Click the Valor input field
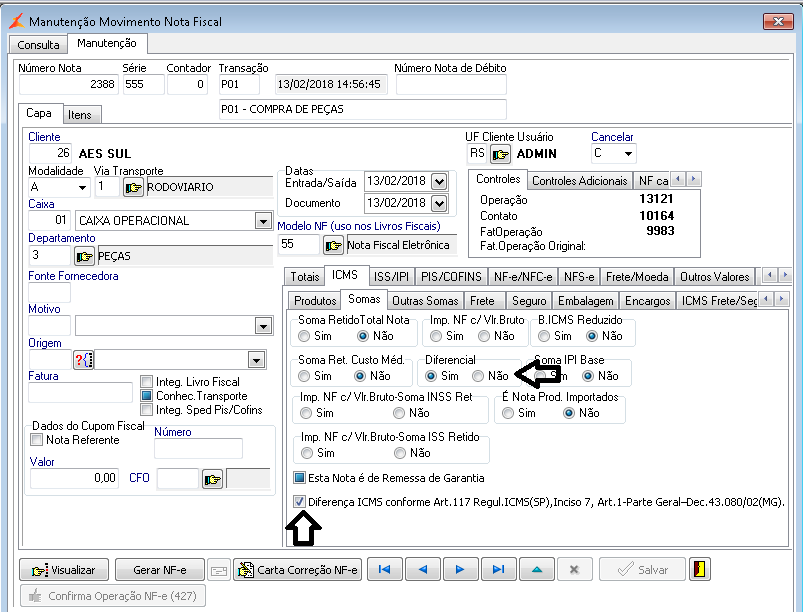 [73, 479]
